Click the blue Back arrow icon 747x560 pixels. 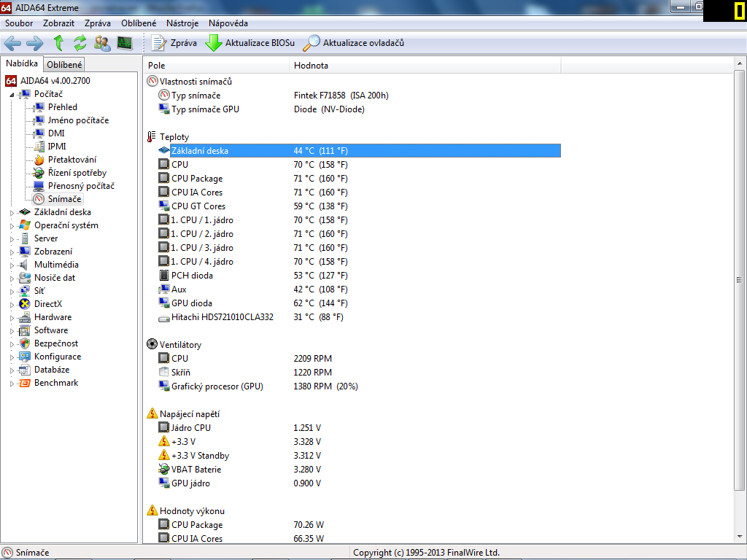(12, 43)
